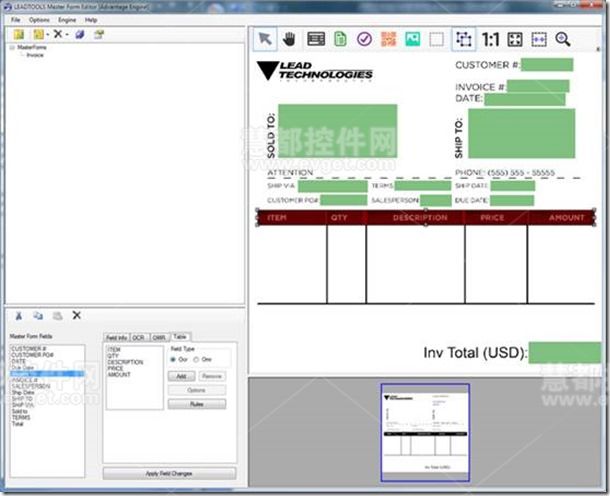This screenshot has height=496, width=610.
Task: Click the blue pages icon in top toolbar
Action: click(80, 34)
